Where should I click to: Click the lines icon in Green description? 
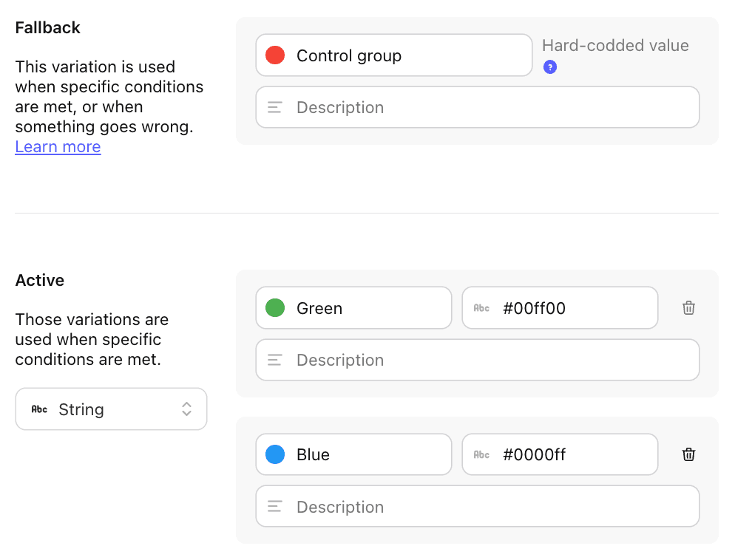(275, 360)
